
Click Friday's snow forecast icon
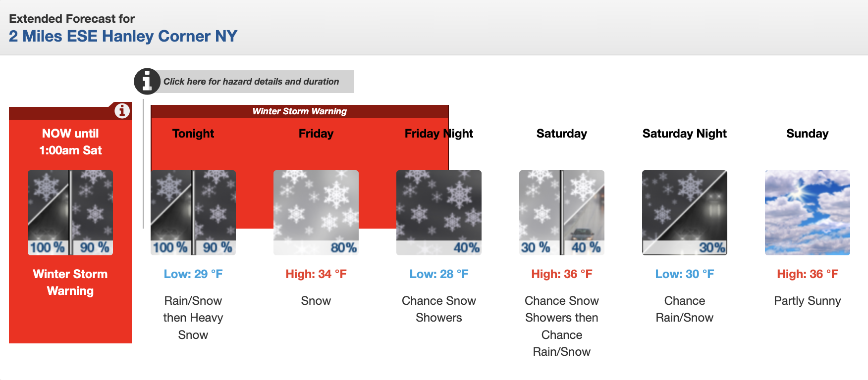pyautogui.click(x=316, y=213)
